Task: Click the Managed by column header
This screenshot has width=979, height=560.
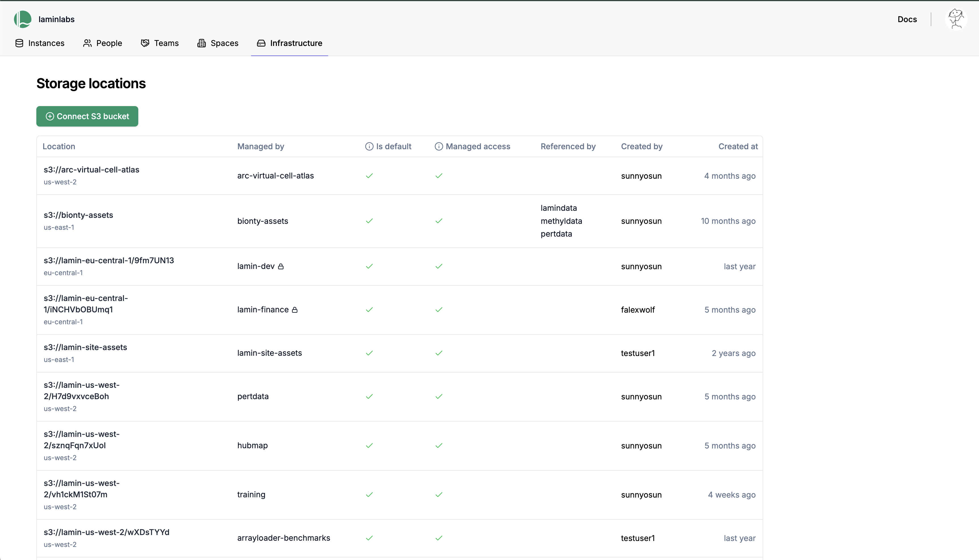Action: [x=261, y=147]
